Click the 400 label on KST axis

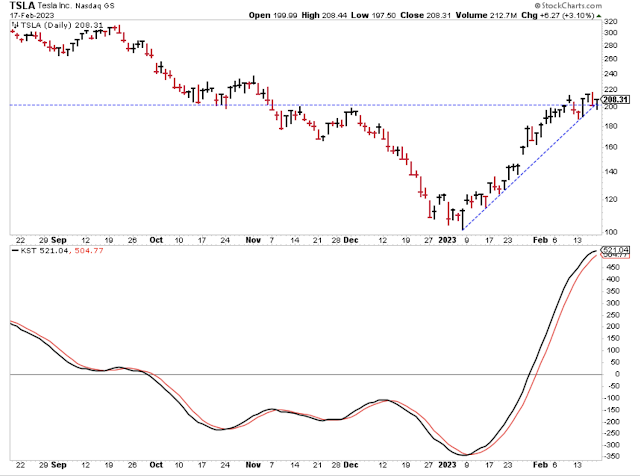click(x=613, y=279)
